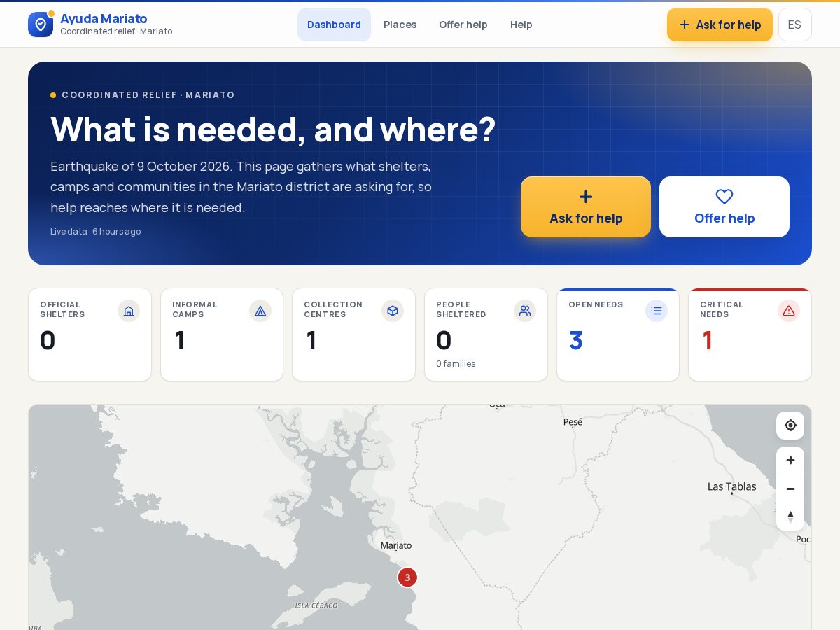Click the Critical Needs count 1
Screen dimensions: 840x630
707,341
